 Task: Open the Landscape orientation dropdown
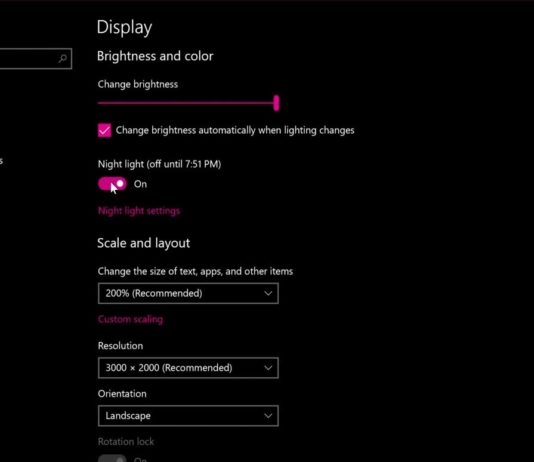tap(188, 416)
